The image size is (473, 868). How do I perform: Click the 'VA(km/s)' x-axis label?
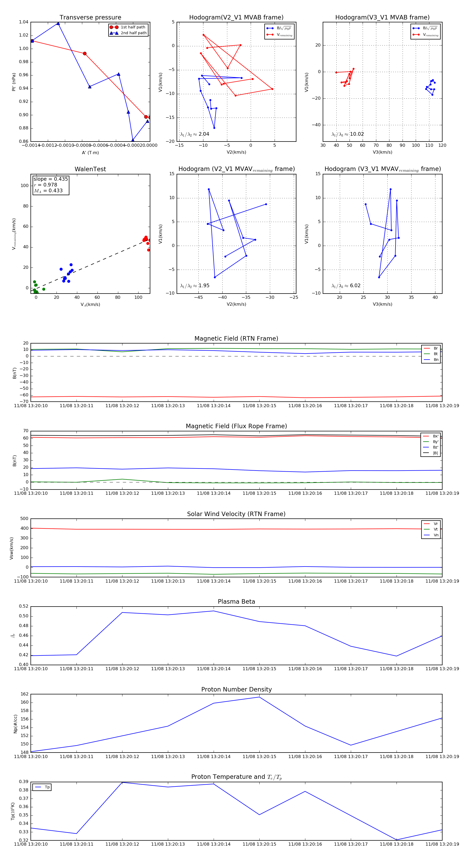coord(90,305)
